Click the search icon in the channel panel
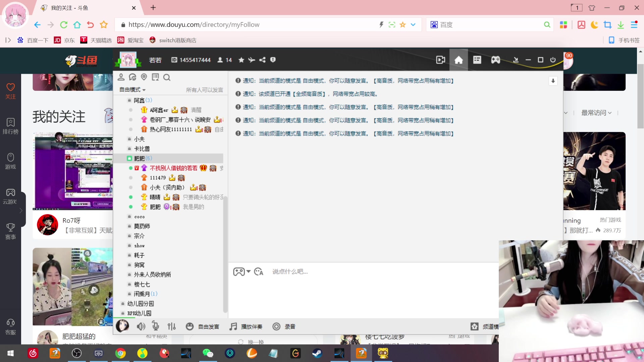This screenshot has height=362, width=644. click(167, 77)
